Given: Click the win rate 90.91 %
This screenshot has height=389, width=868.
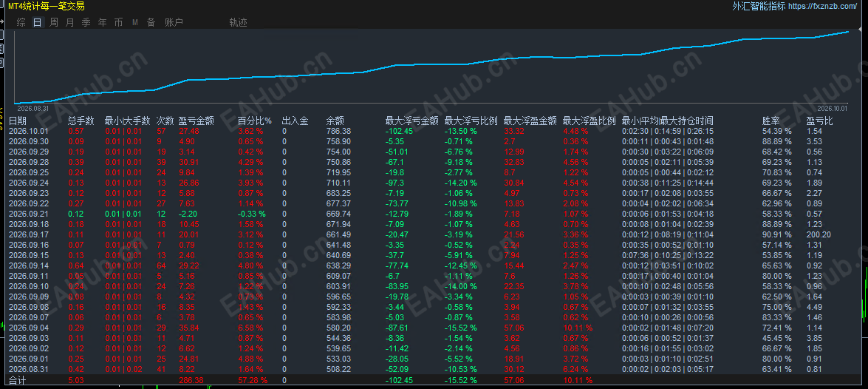Looking at the screenshot, I should tap(776, 234).
